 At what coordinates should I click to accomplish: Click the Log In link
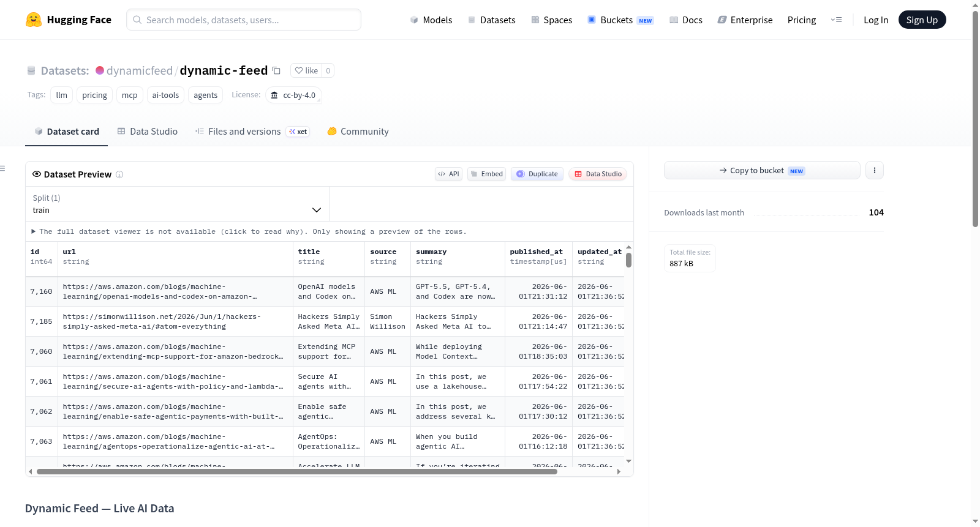point(876,20)
